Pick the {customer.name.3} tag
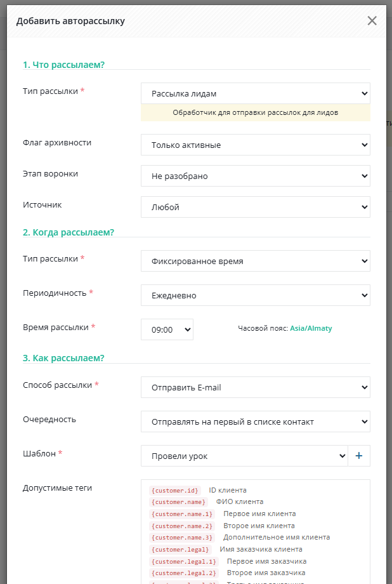This screenshot has height=584, width=392. coord(182,538)
